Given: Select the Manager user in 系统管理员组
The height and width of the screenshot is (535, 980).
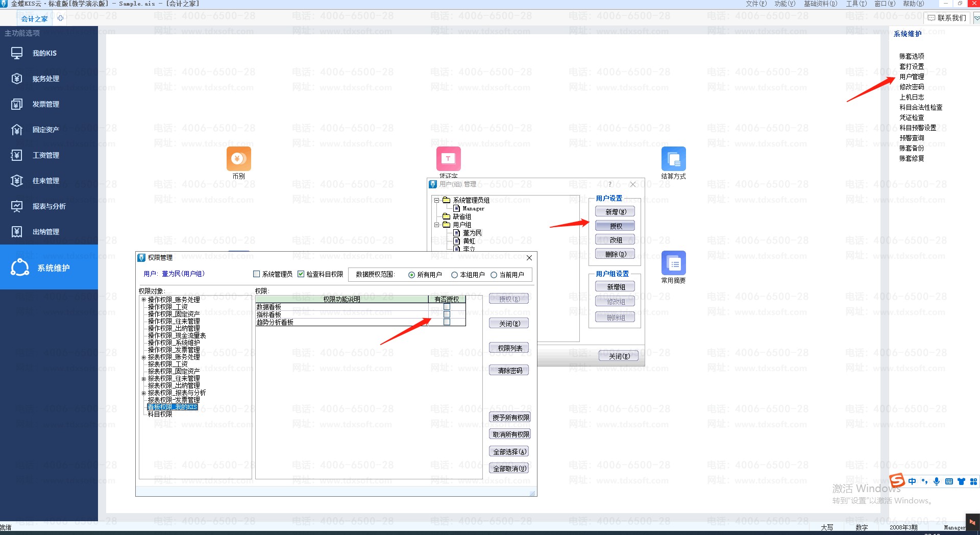Looking at the screenshot, I should (x=473, y=208).
